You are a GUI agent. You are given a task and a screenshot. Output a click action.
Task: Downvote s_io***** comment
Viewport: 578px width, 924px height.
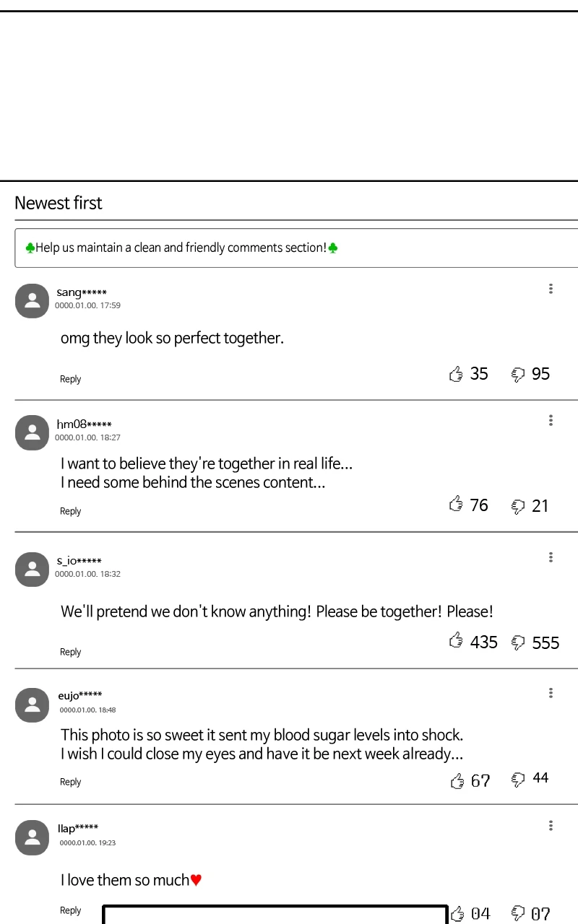(x=518, y=642)
